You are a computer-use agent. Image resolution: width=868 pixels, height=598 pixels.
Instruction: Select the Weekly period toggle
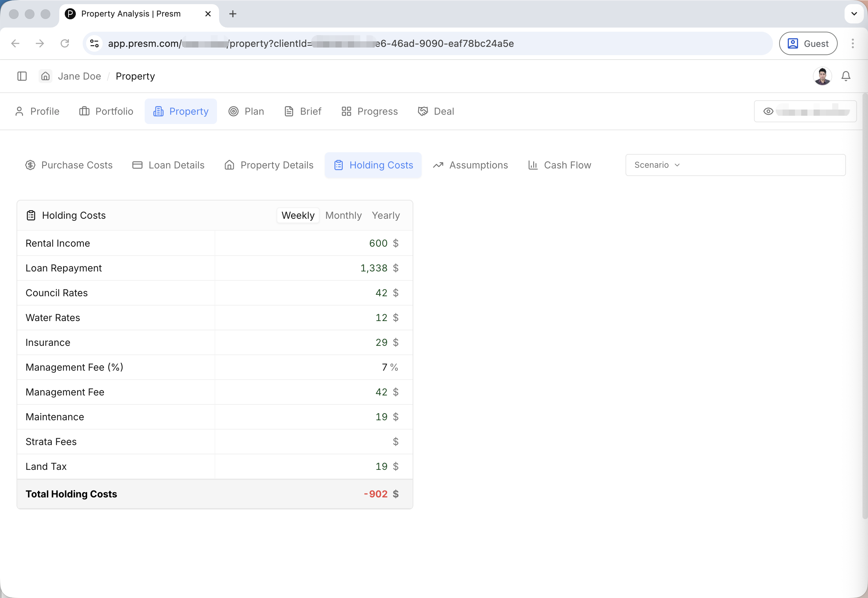click(298, 215)
